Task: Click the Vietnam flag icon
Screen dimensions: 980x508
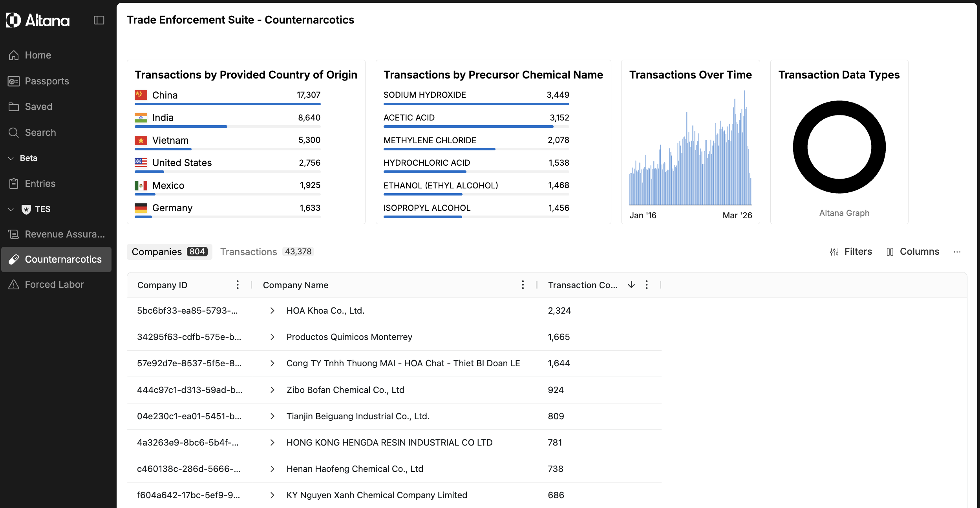Action: tap(141, 141)
